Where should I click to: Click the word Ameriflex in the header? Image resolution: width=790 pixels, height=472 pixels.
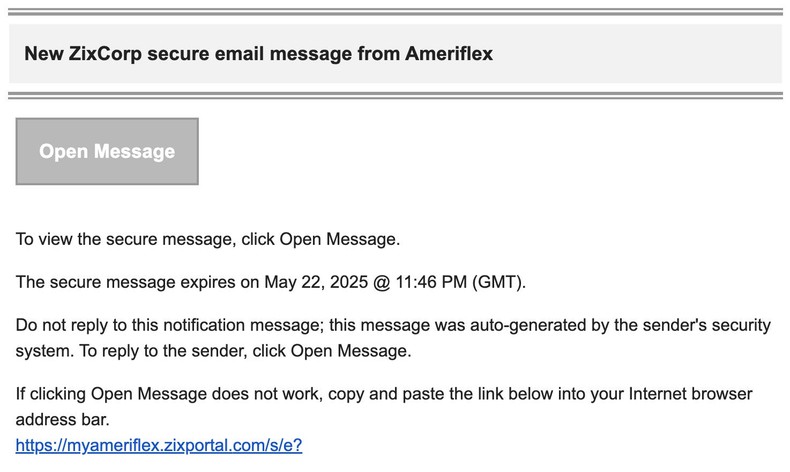448,54
